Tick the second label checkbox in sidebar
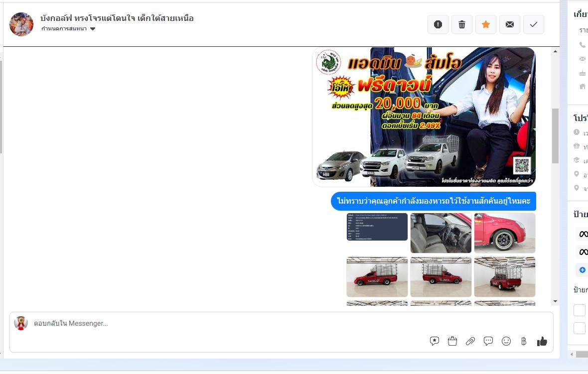This screenshot has width=588, height=374. 580,328
